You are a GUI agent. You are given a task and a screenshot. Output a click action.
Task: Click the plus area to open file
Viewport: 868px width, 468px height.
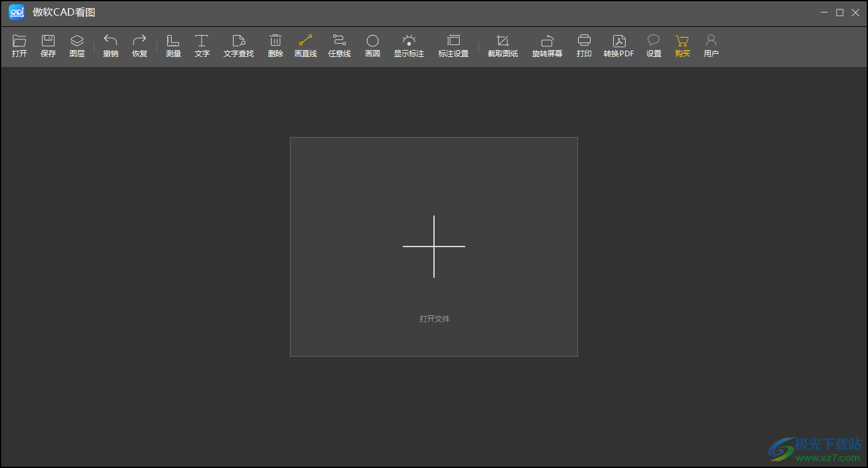(434, 247)
